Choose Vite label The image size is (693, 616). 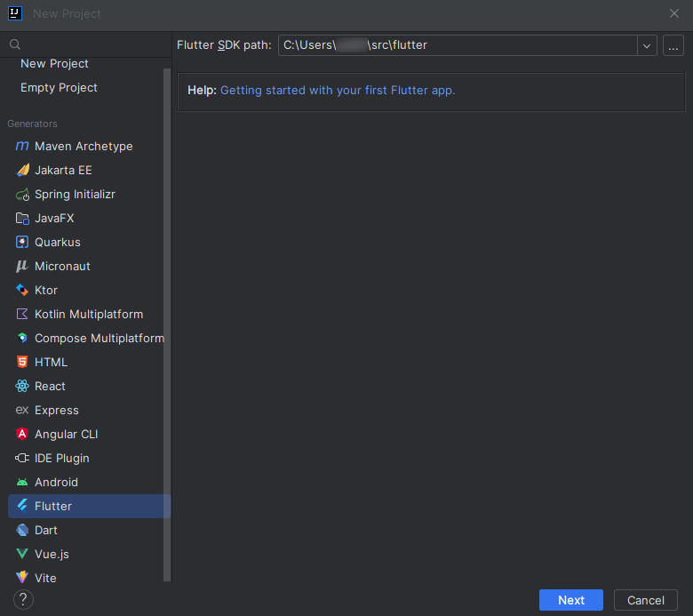click(x=45, y=578)
